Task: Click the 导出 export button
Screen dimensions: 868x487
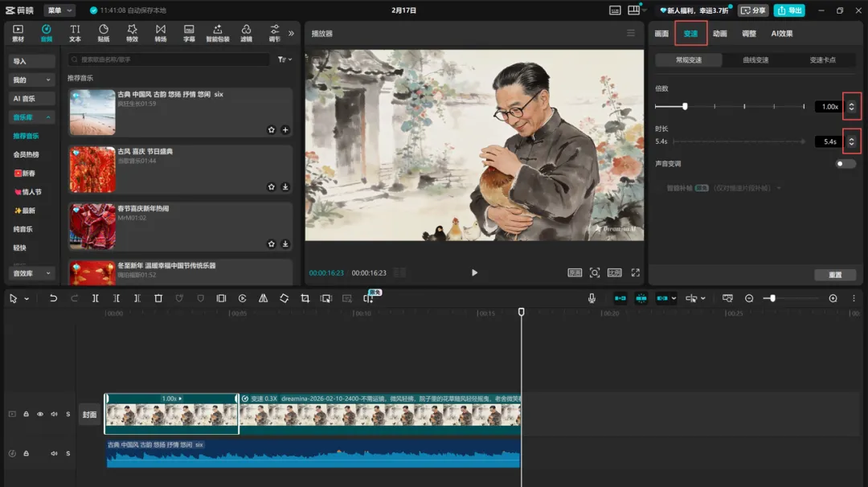Action: [x=789, y=10]
